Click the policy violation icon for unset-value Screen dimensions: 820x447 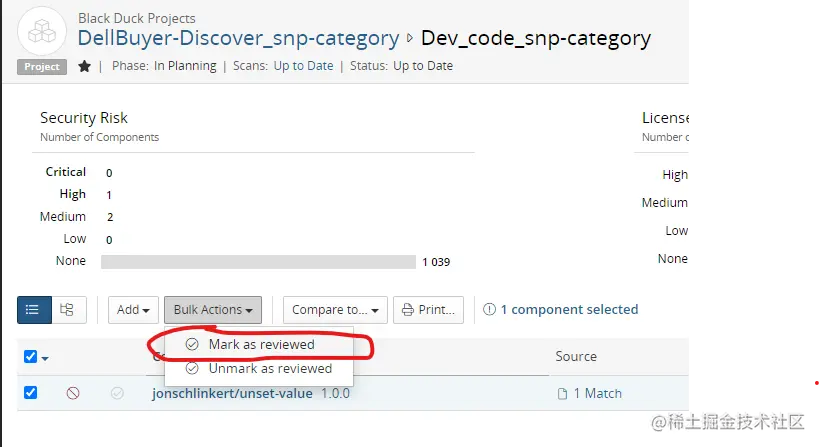pos(73,393)
